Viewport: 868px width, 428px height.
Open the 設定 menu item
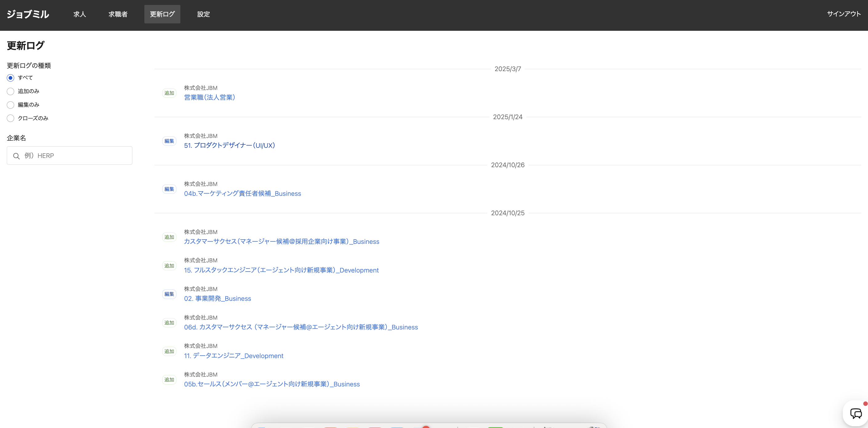point(203,14)
